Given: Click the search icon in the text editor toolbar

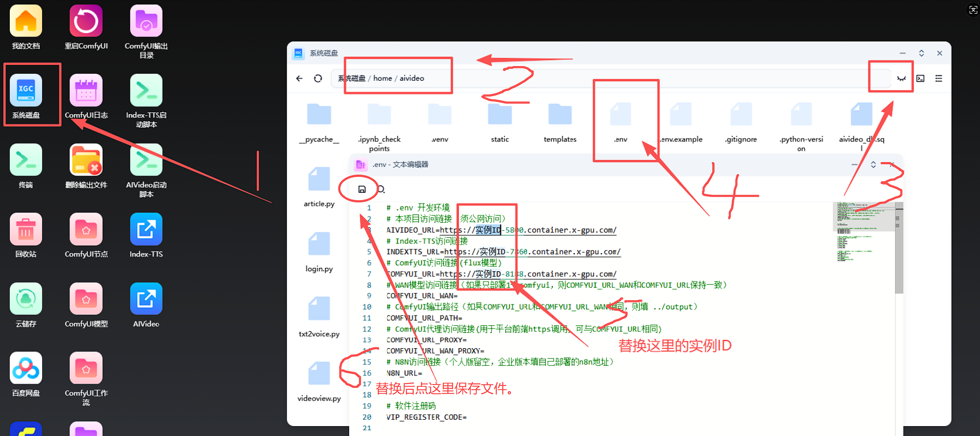Looking at the screenshot, I should coord(381,189).
